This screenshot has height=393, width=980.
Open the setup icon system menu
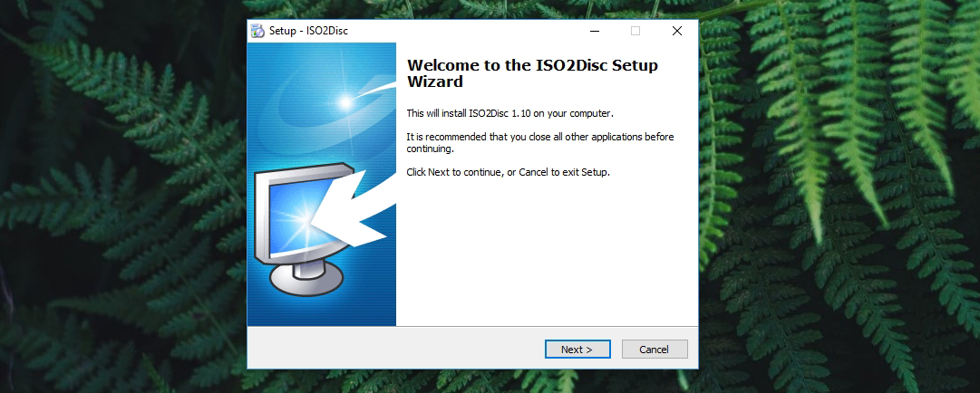(x=257, y=31)
